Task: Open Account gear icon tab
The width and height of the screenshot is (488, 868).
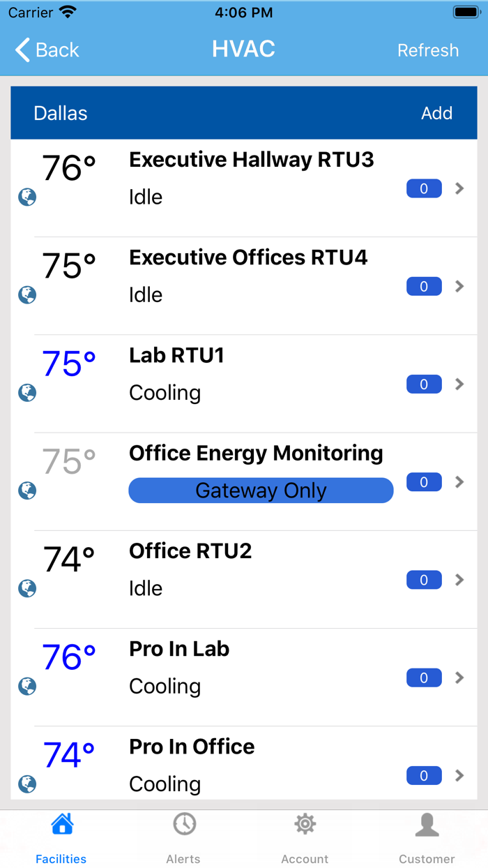Action: (x=305, y=835)
